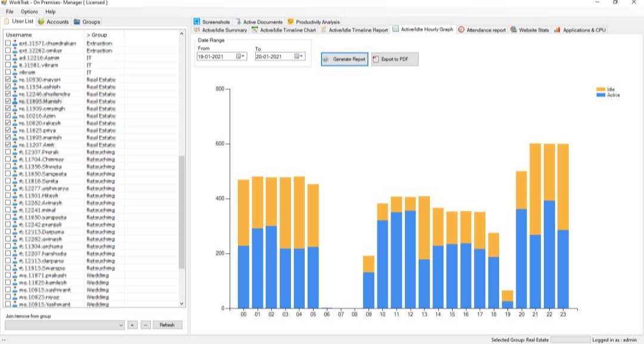Uncheck the priya user checkbox

point(8,130)
